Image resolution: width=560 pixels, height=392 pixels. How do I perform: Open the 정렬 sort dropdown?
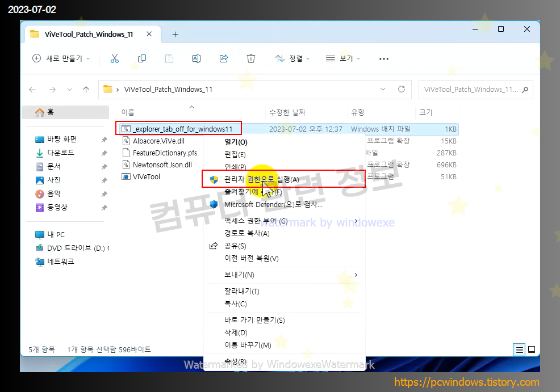292,58
